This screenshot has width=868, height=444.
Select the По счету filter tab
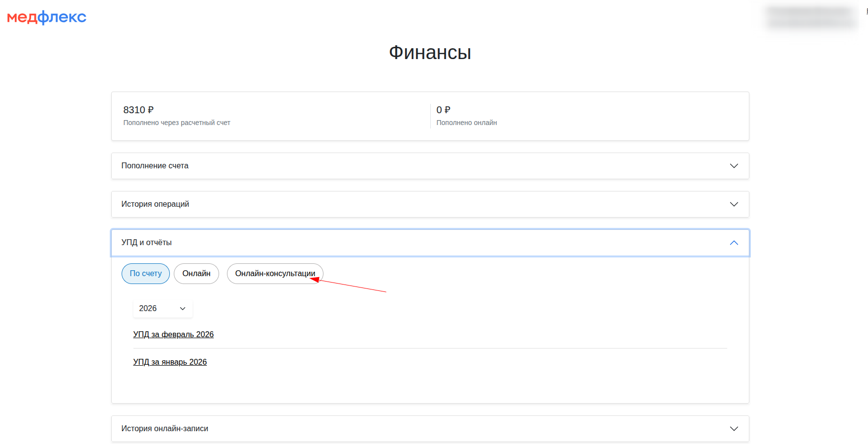coord(146,274)
